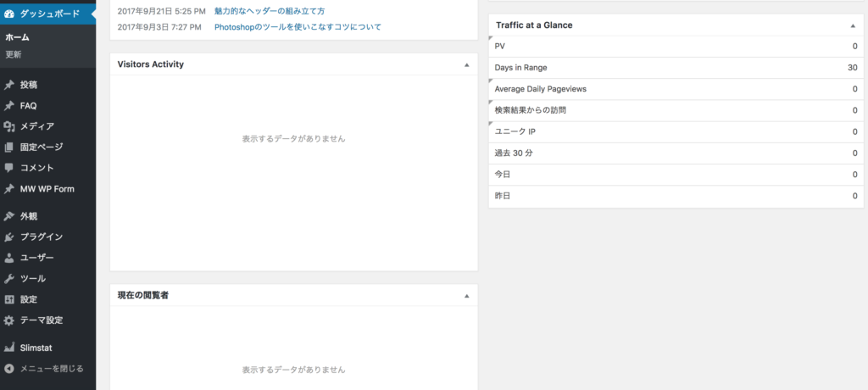868x390 pixels.
Task: Toggle the 現在の閲覧者 panel arrow
Action: (466, 295)
